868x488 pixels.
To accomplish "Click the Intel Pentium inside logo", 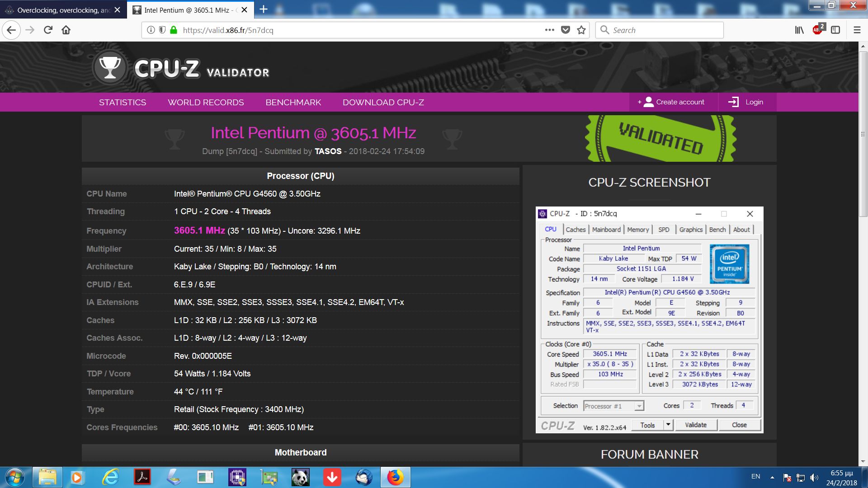I will [729, 264].
